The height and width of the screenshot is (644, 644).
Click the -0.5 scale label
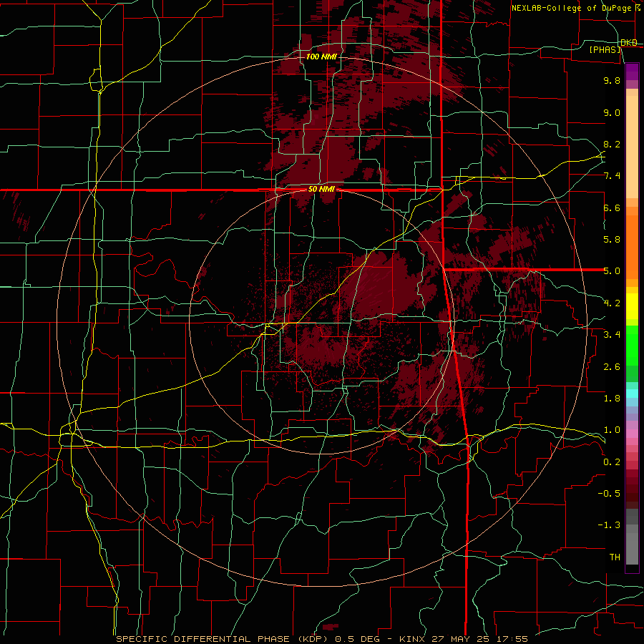[609, 494]
